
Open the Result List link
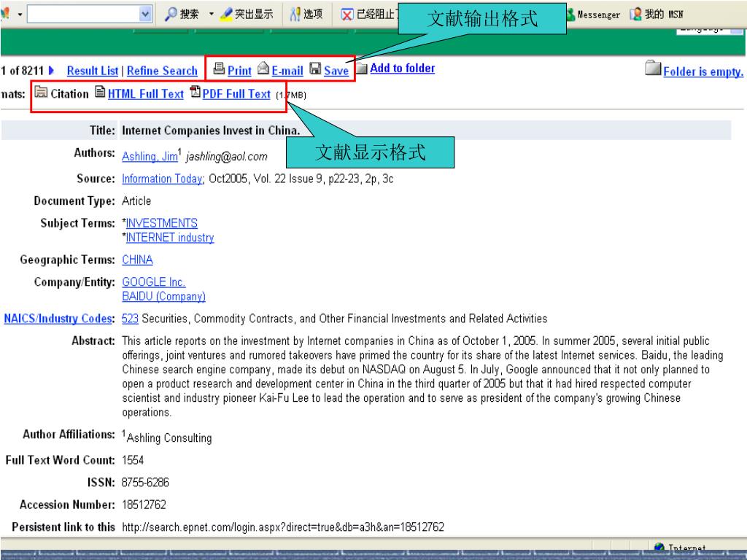click(93, 71)
